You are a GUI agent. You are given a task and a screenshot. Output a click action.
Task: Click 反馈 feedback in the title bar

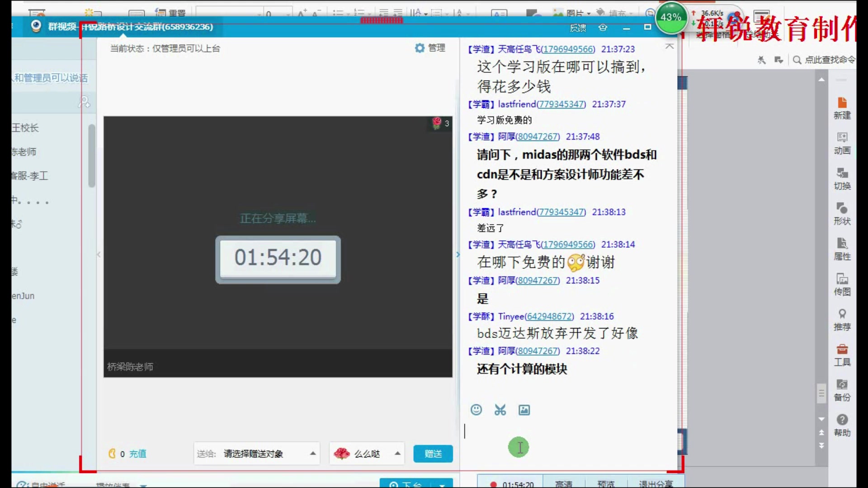[x=577, y=28]
